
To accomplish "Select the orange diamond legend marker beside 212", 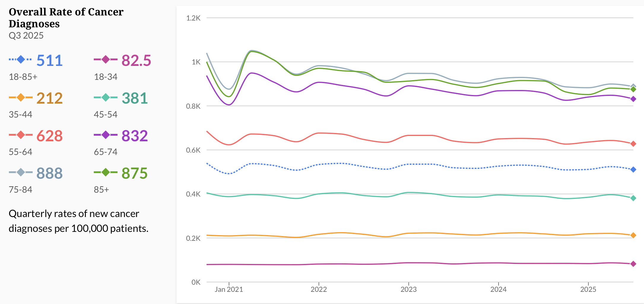I will coord(20,97).
